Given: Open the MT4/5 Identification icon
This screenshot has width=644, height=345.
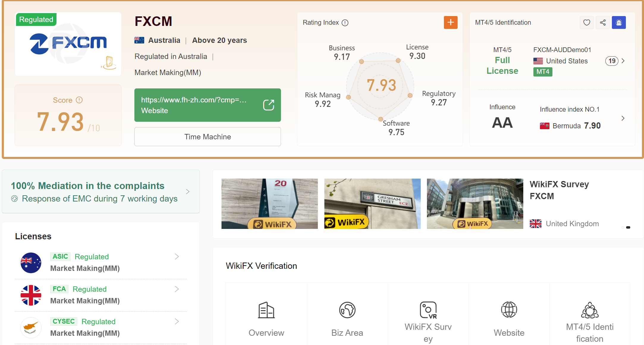Looking at the screenshot, I should coord(590,310).
